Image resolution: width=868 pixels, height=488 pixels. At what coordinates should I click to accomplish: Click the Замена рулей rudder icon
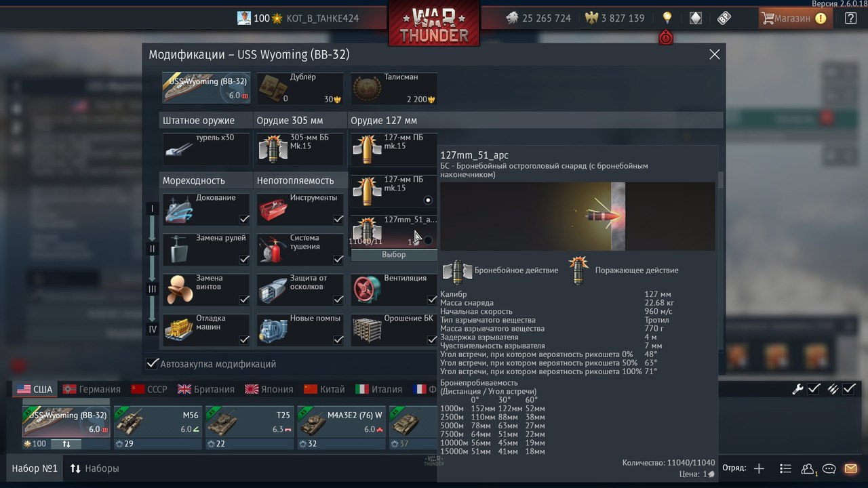[x=179, y=250]
